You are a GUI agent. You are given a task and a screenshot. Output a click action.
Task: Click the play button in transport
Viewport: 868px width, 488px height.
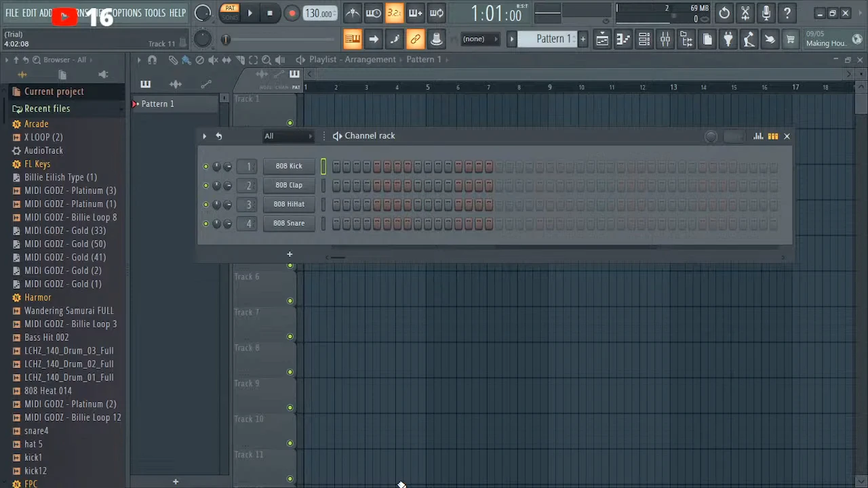(250, 13)
